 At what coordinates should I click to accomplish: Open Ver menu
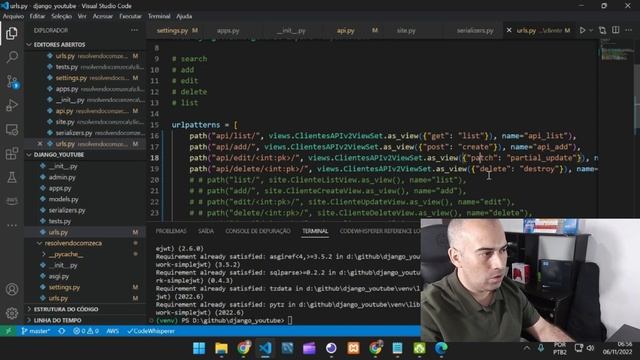pyautogui.click(x=82, y=16)
